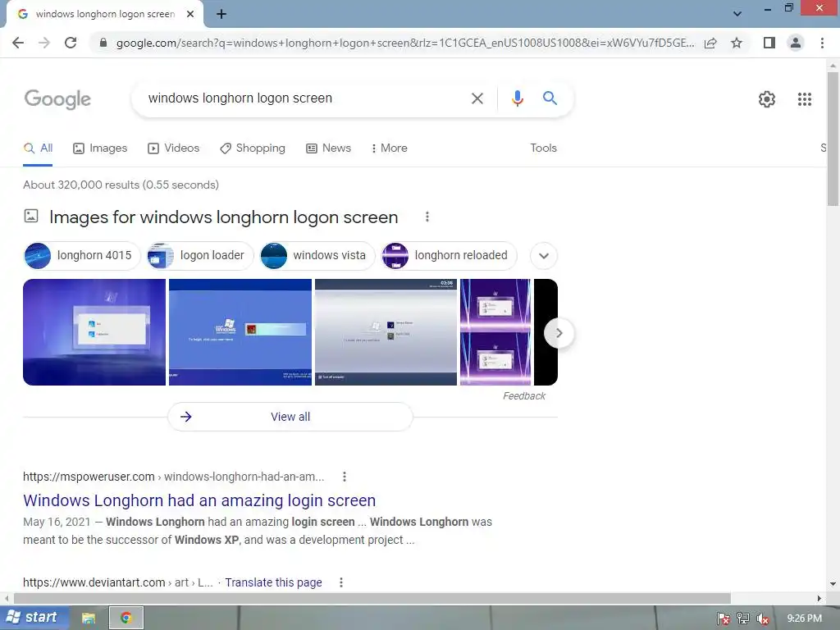Switch to the News tab
The image size is (840, 630).
coord(328,148)
